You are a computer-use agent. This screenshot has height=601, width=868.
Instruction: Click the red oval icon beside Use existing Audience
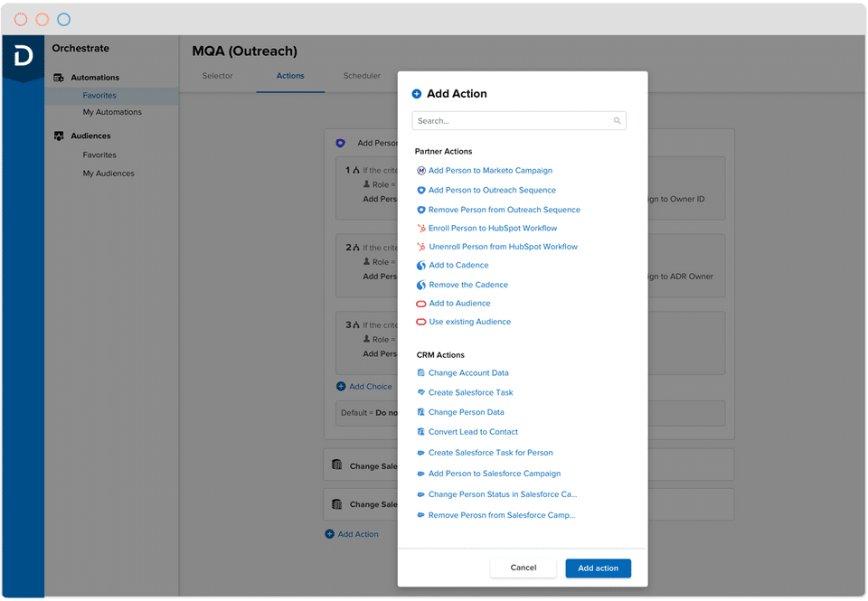point(420,322)
